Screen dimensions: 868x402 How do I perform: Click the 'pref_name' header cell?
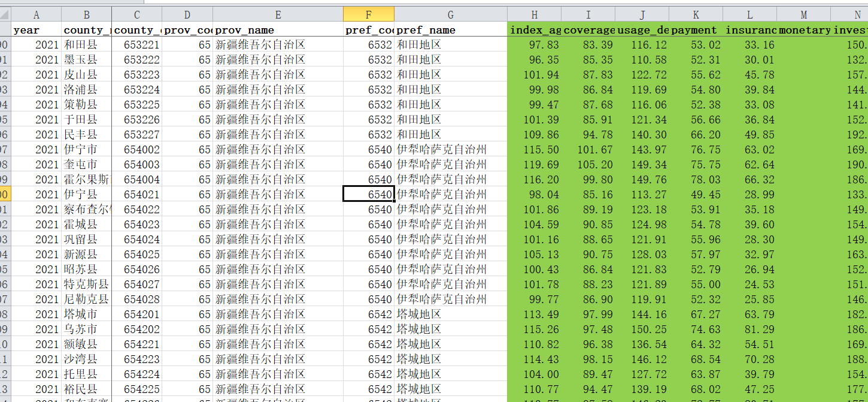tap(451, 29)
